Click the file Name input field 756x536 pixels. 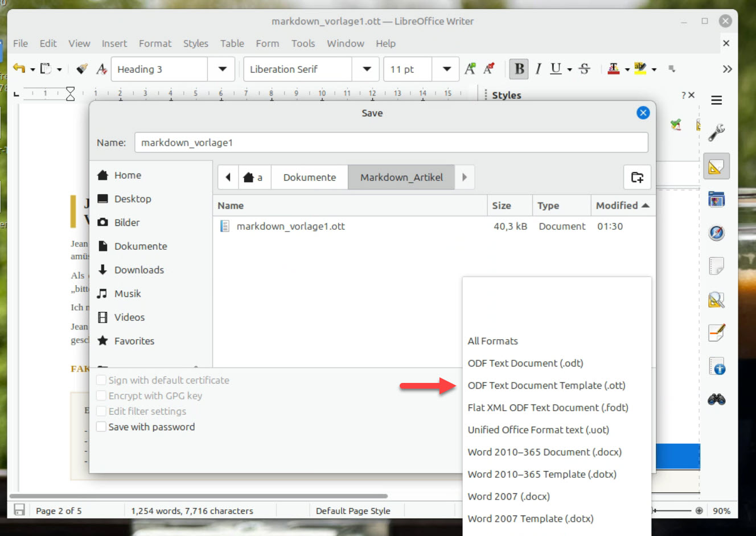[x=391, y=142]
